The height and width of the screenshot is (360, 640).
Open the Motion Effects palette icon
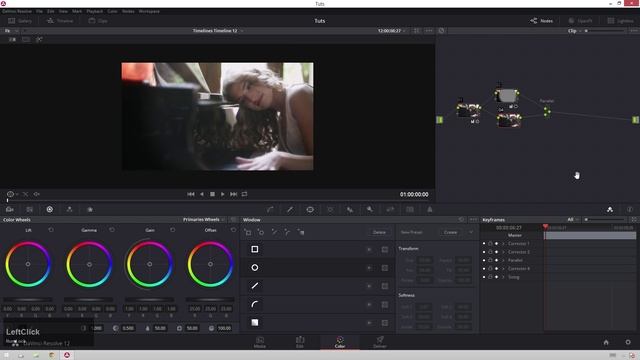tap(90, 209)
